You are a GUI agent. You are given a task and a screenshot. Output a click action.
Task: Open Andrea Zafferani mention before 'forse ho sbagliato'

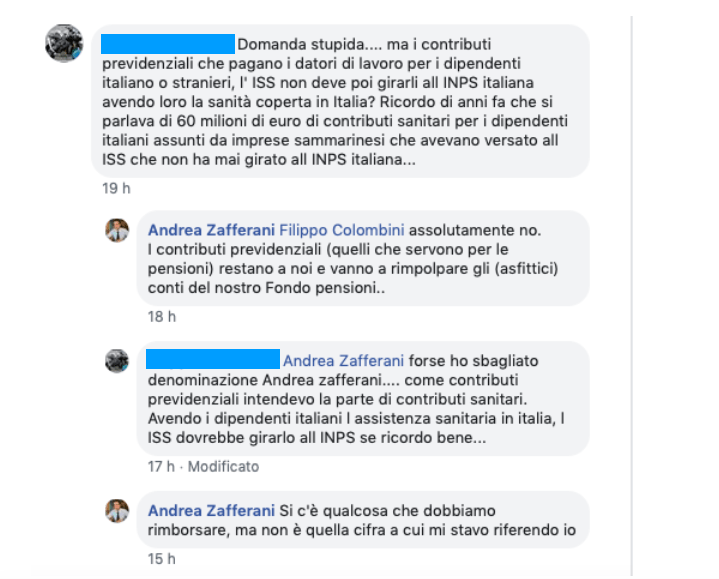click(343, 361)
